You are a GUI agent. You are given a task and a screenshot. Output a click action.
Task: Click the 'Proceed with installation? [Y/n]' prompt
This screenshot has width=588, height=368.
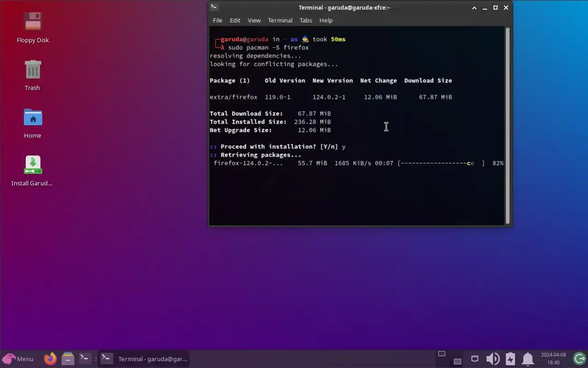pyautogui.click(x=279, y=147)
